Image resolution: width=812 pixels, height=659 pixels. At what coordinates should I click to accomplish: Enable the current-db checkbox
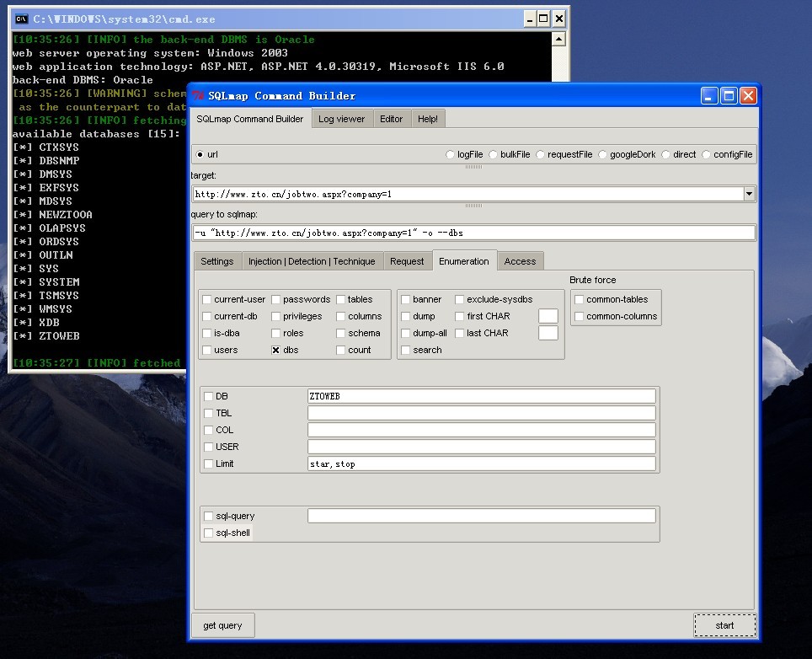[x=207, y=317]
